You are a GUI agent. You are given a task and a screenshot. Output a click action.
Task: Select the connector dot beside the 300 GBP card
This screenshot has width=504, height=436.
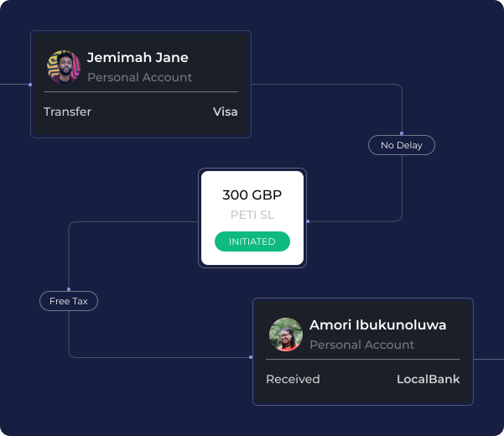coord(308,221)
